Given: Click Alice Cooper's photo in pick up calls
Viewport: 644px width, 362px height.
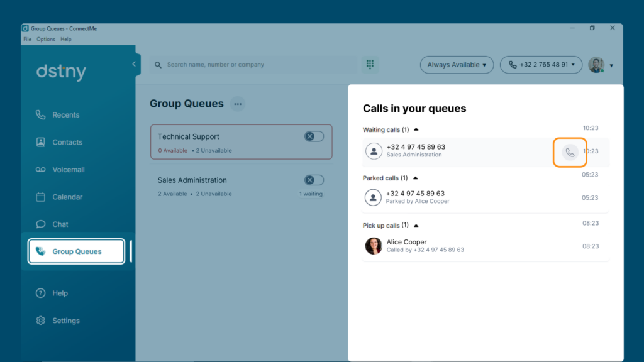Looking at the screenshot, I should (374, 246).
